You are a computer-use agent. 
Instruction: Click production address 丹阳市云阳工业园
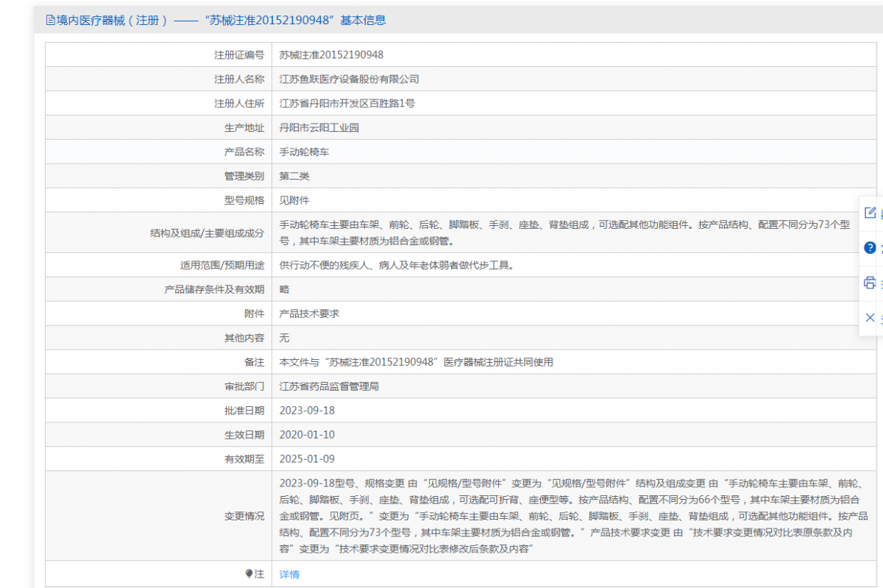point(319,128)
